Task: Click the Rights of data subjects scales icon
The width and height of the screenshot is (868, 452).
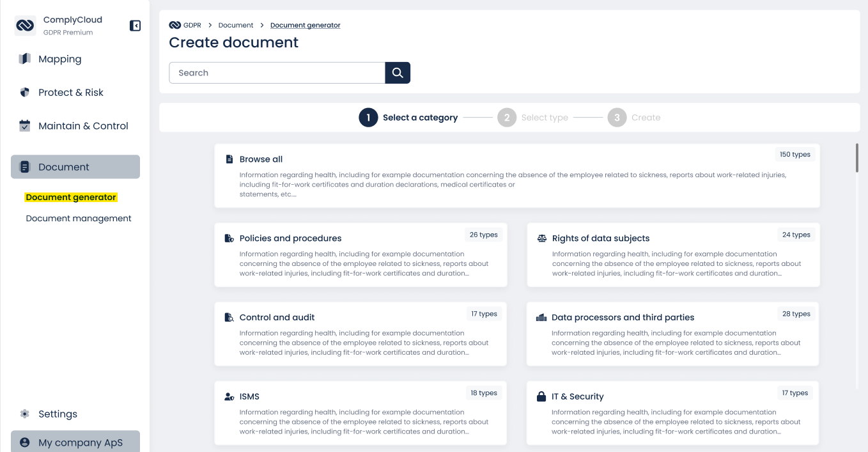Action: pyautogui.click(x=542, y=238)
